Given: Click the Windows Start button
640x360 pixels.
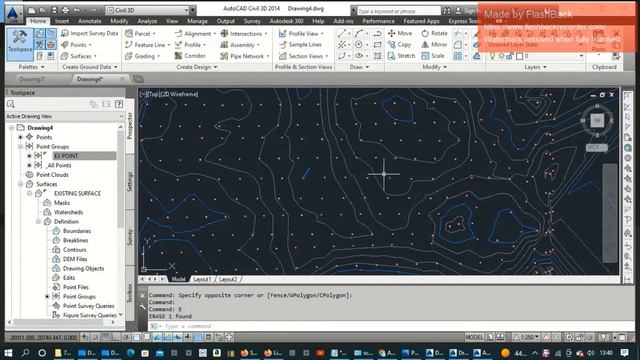Looking at the screenshot, I should coord(8,353).
